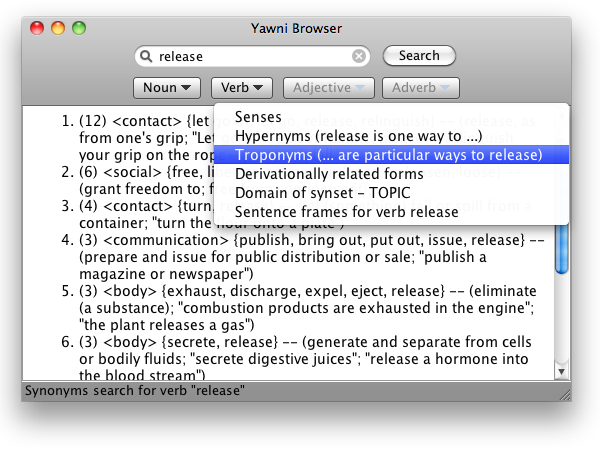The image size is (600, 450).
Task: Zoom the window with green button
Action: (79, 28)
